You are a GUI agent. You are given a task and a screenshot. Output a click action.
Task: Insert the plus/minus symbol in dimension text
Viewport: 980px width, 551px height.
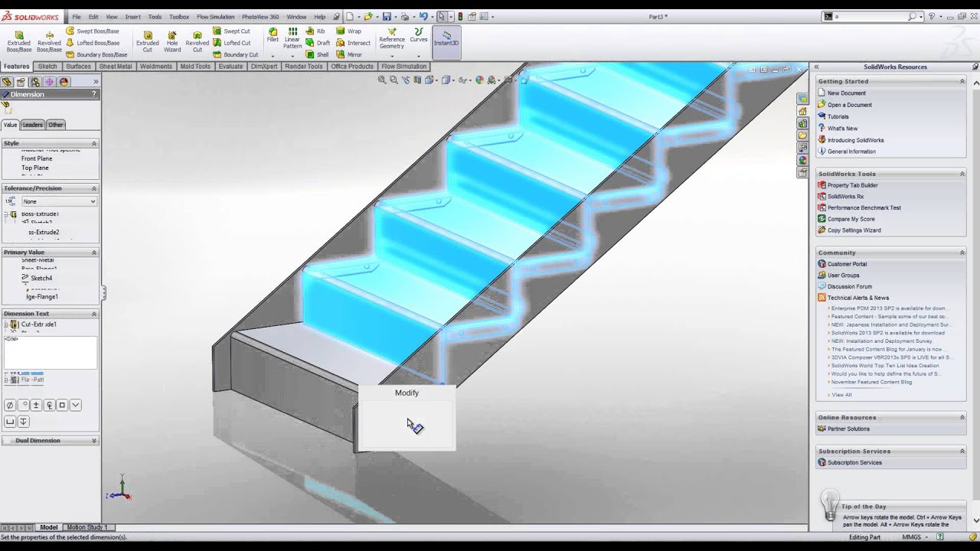(x=36, y=405)
